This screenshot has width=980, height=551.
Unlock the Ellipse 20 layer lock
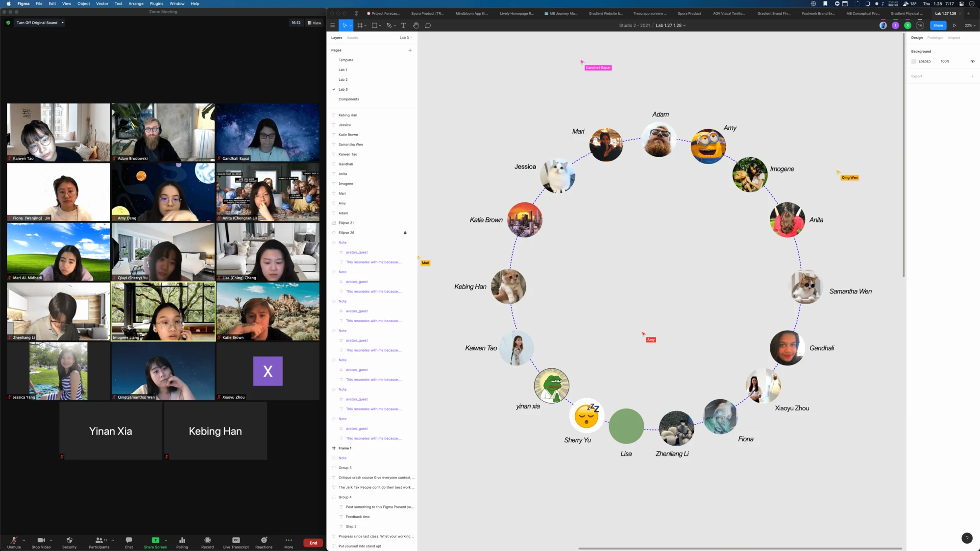pyautogui.click(x=405, y=233)
